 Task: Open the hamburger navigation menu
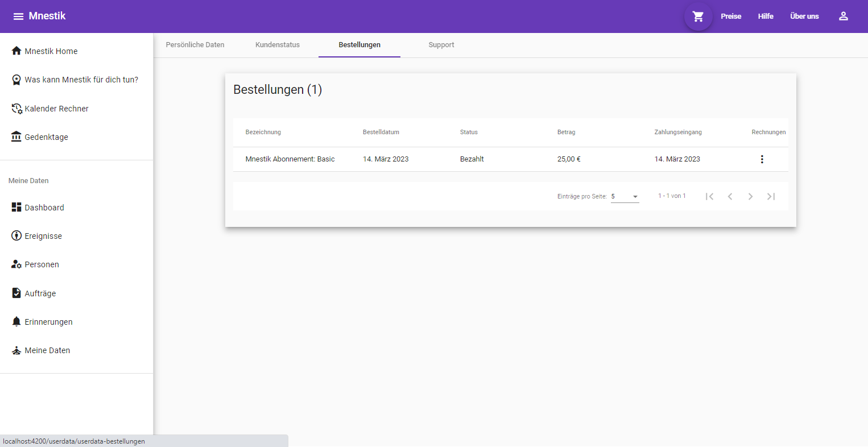(18, 16)
